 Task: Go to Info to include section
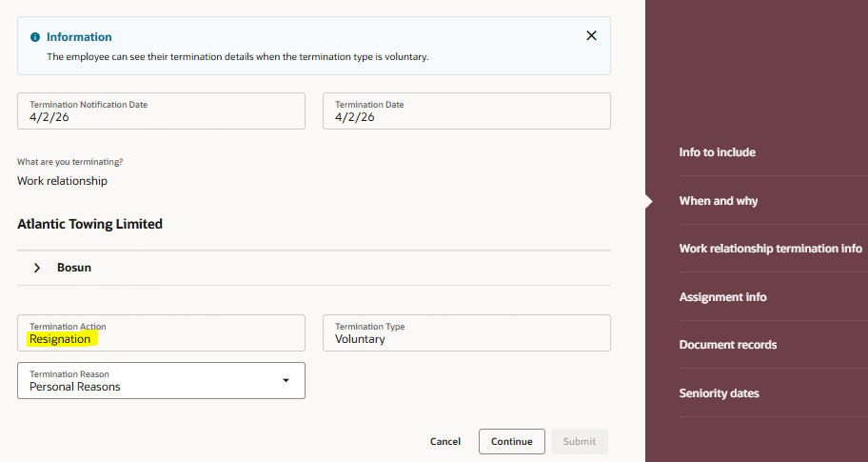(717, 152)
